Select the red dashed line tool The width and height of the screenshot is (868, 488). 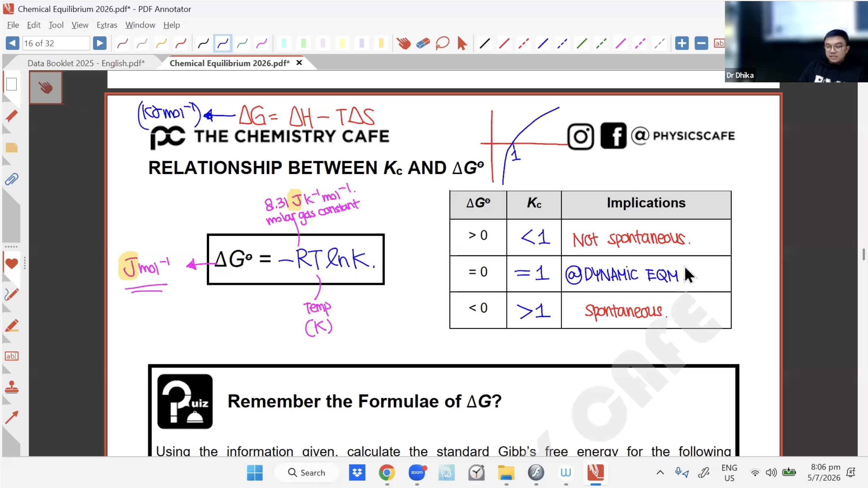(x=524, y=43)
